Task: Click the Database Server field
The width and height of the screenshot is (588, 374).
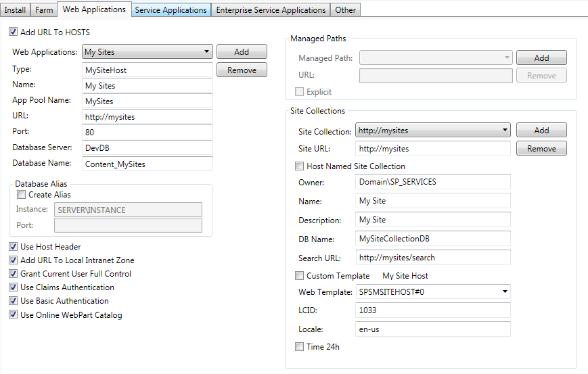Action: (x=148, y=148)
